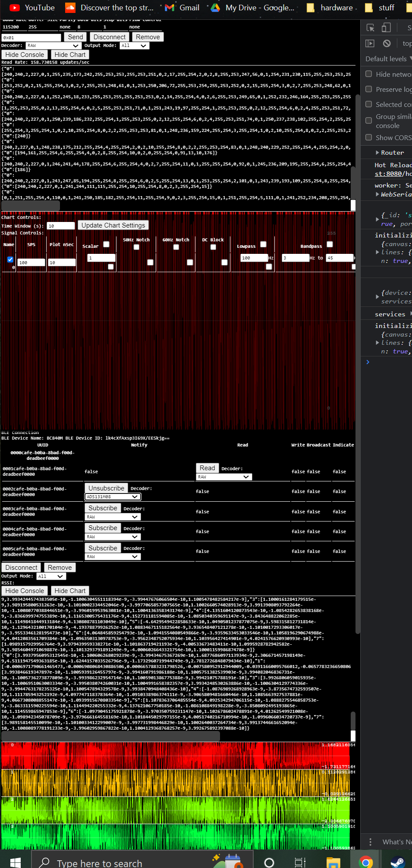This screenshot has height=868, width=412.
Task: Toggle the 60Hz Notch header checkbox
Action: 176,247
